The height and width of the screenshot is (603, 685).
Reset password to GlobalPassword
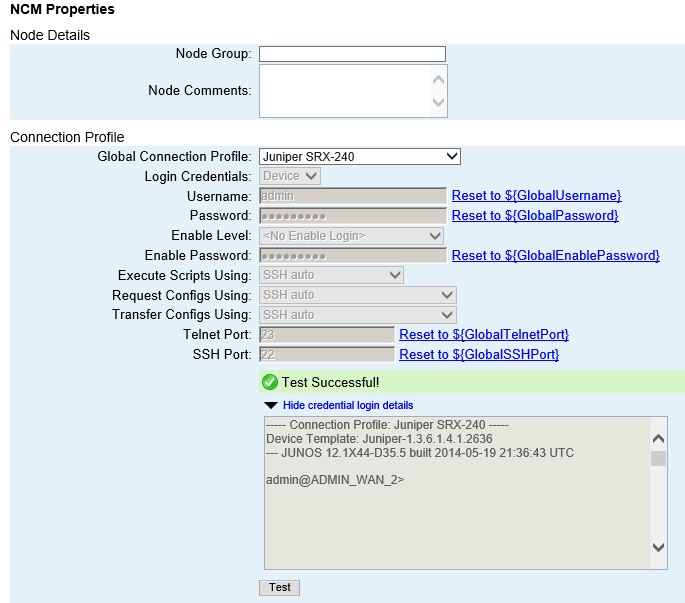pos(535,215)
